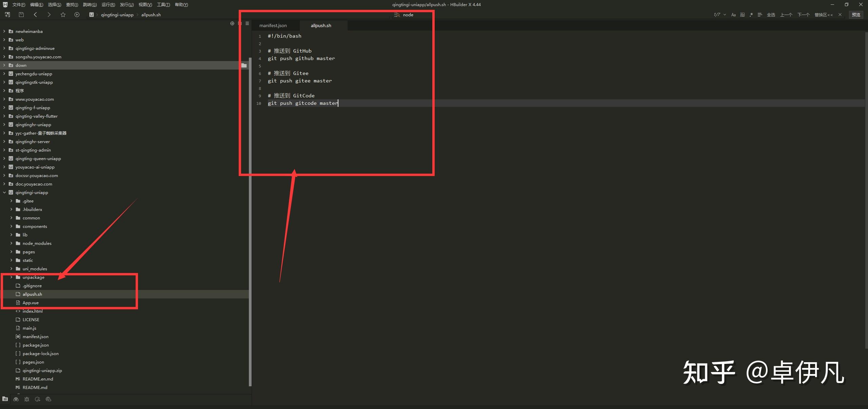This screenshot has height=409, width=868.
Task: Click locate-current-file crosshair icon in project panel
Action: click(232, 23)
